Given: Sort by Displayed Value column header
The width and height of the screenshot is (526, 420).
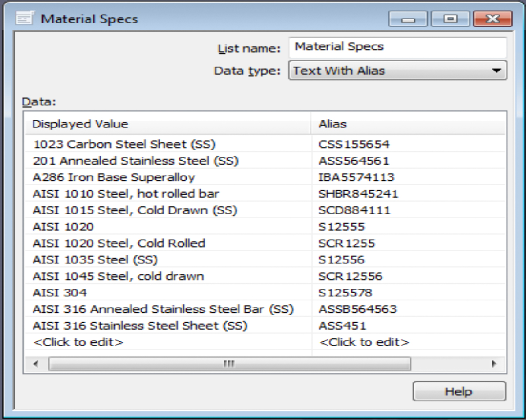Looking at the screenshot, I should [168, 124].
